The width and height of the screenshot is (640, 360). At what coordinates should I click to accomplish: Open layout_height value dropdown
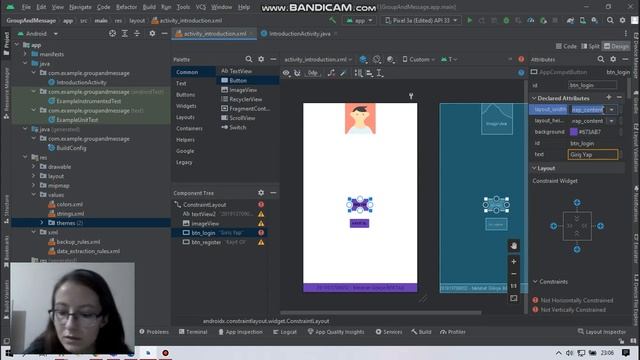[611, 121]
